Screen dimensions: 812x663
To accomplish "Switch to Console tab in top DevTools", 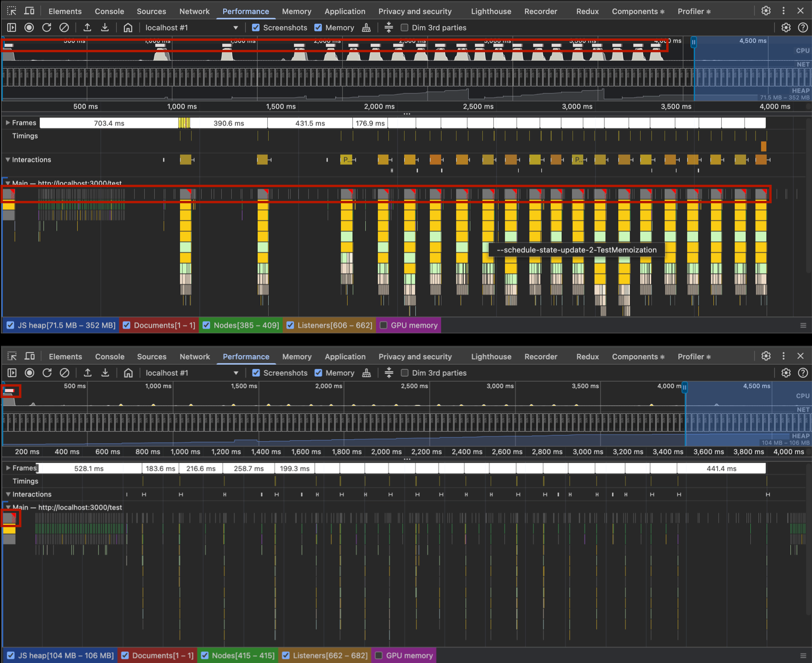I will tap(109, 11).
